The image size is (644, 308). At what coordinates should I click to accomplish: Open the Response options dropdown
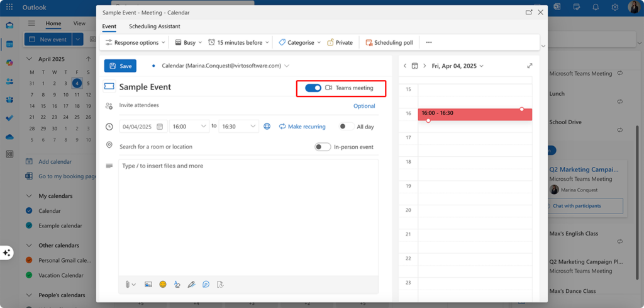click(x=136, y=42)
